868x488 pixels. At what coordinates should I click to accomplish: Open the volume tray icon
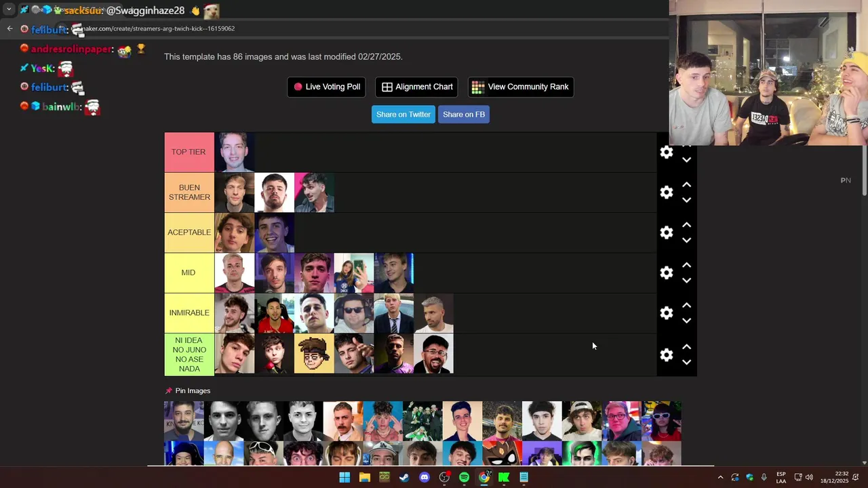(x=809, y=477)
